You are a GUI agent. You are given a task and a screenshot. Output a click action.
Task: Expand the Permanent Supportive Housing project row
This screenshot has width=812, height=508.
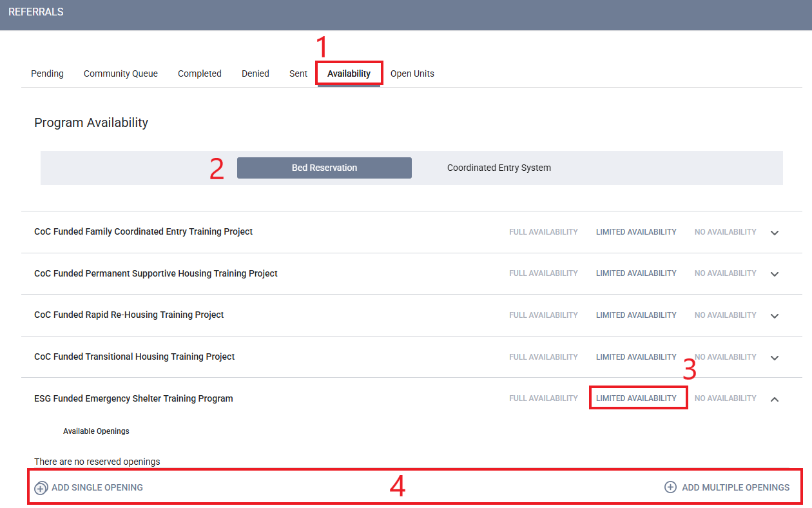(x=775, y=274)
